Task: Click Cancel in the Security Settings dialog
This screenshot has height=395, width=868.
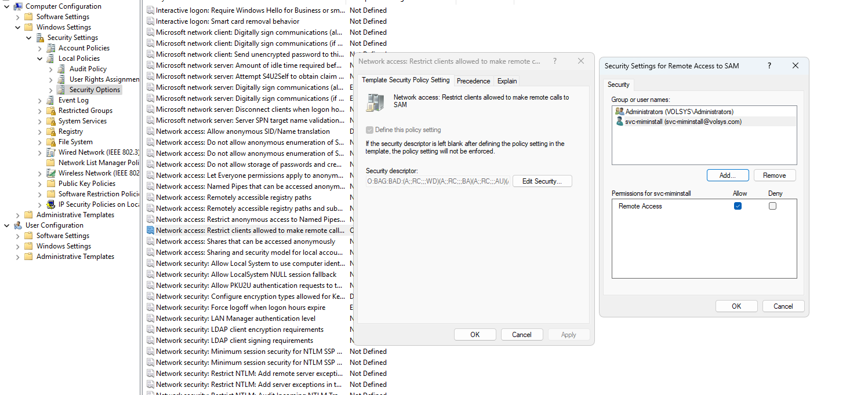Action: point(783,306)
